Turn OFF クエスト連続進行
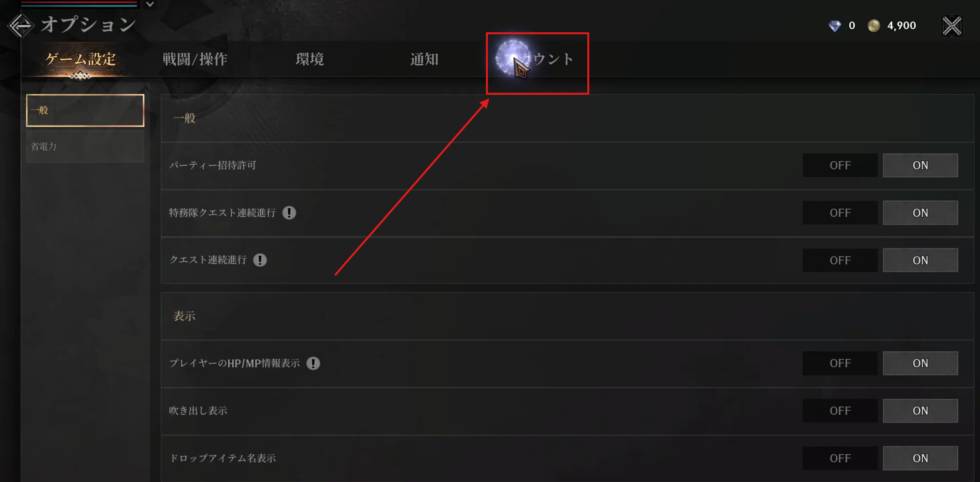Image resolution: width=980 pixels, height=482 pixels. coord(840,260)
